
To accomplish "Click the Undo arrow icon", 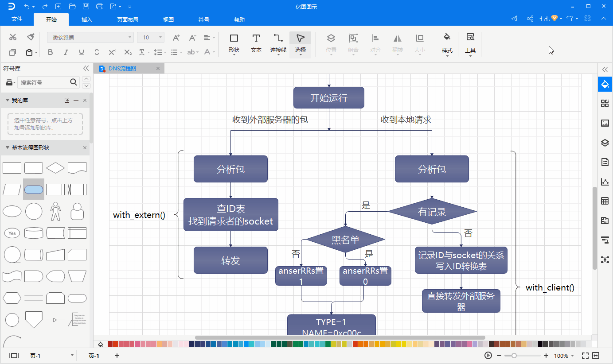I will [27, 6].
